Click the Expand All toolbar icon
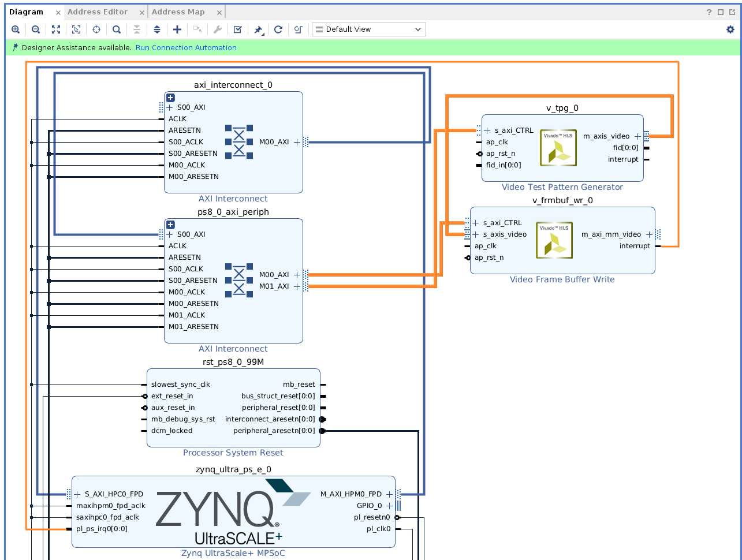 coord(157,29)
